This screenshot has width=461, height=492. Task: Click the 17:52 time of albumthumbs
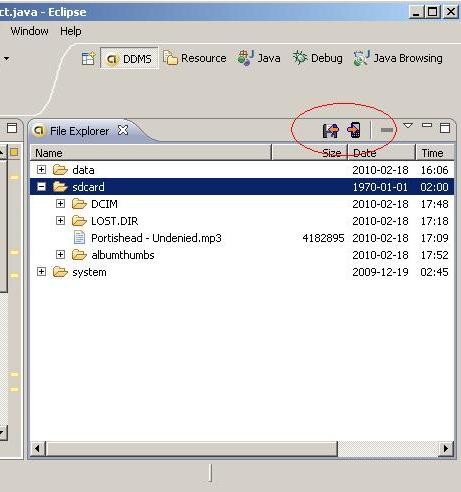(434, 255)
